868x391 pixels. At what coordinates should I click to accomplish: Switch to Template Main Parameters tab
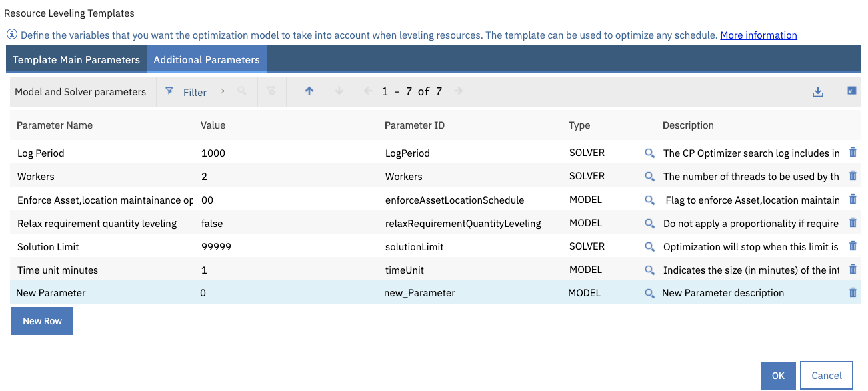76,59
